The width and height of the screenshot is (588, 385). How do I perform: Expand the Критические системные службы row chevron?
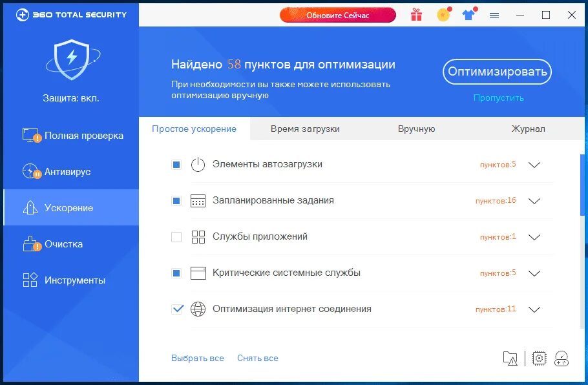(534, 273)
